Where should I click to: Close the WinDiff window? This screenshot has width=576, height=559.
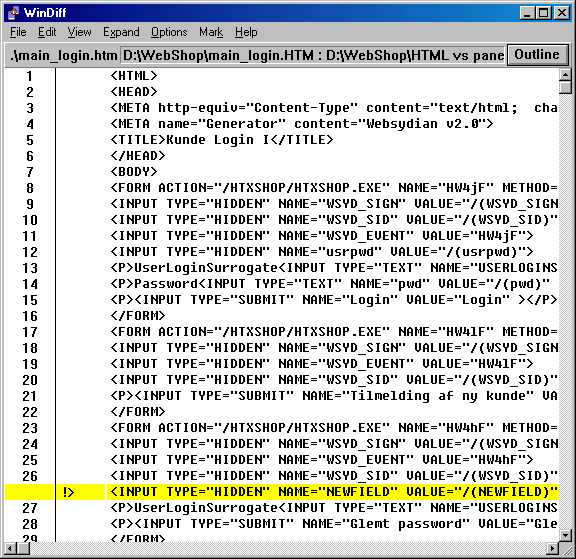pos(562,13)
